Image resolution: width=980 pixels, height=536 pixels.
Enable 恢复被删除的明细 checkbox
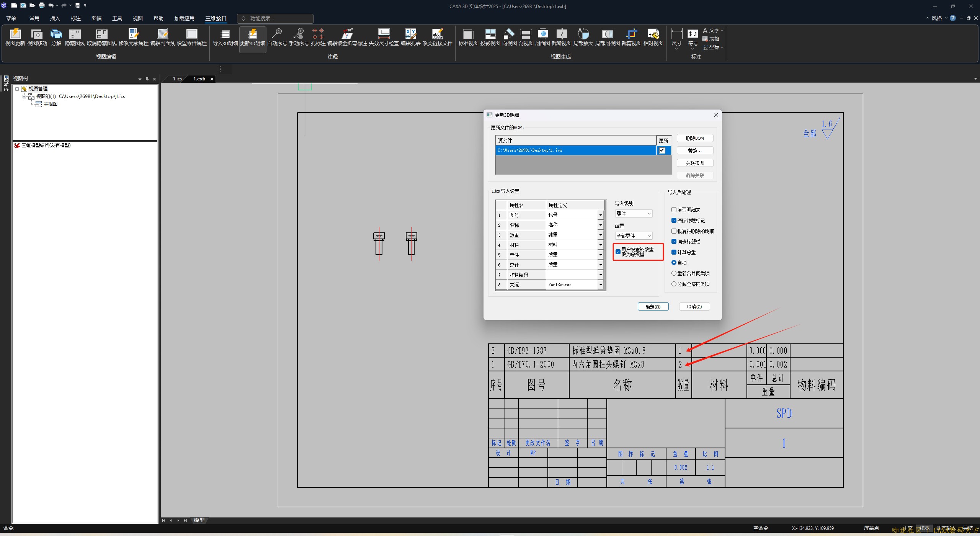[674, 231]
